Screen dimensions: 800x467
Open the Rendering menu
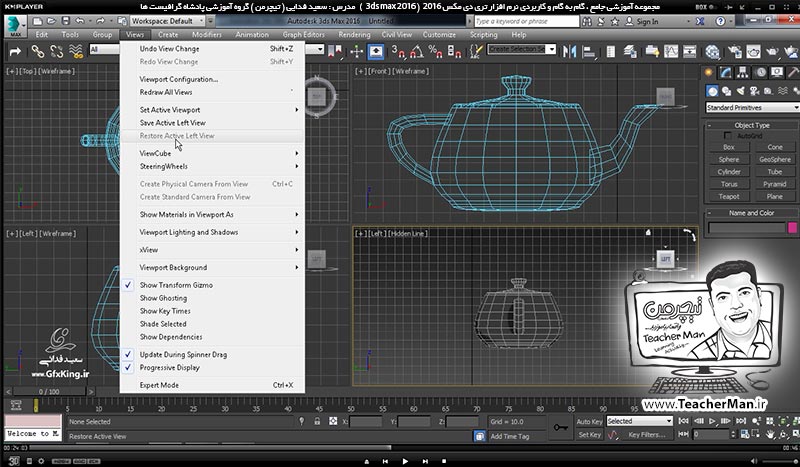tap(354, 35)
